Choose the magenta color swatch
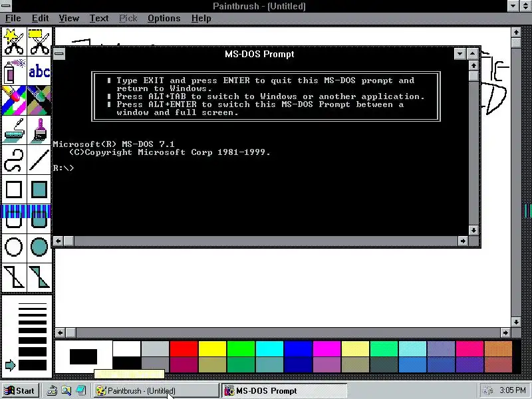The image size is (532, 399). coord(327,348)
